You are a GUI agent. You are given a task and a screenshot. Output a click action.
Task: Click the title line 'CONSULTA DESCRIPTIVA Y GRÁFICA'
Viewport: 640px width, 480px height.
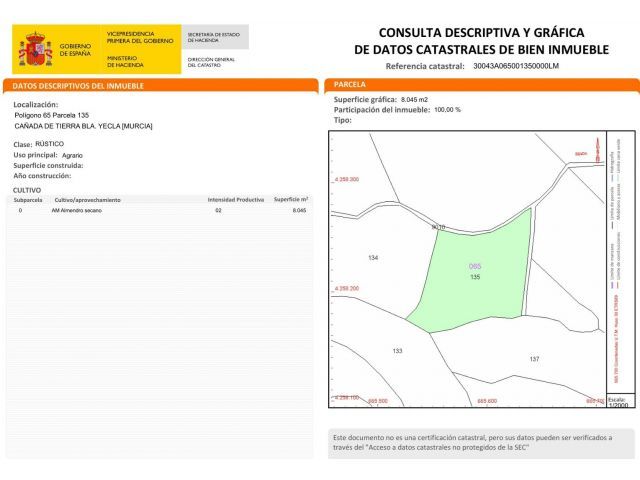tap(482, 33)
